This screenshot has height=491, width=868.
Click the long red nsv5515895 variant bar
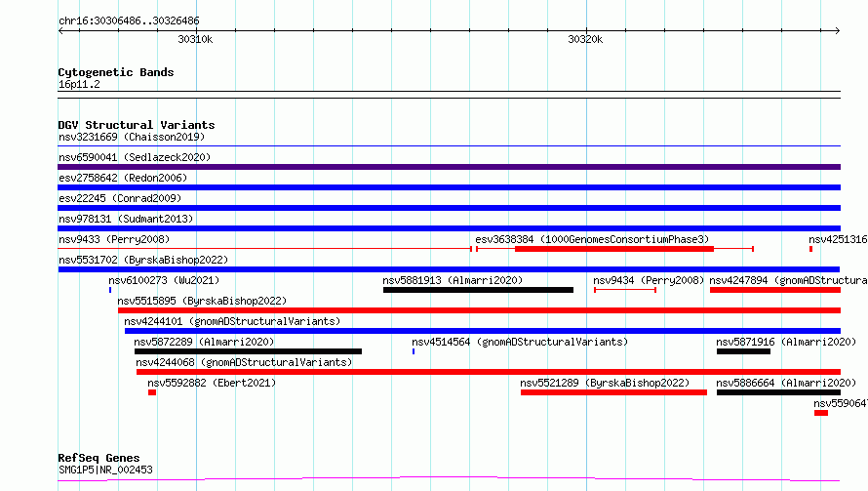pyautogui.click(x=480, y=310)
